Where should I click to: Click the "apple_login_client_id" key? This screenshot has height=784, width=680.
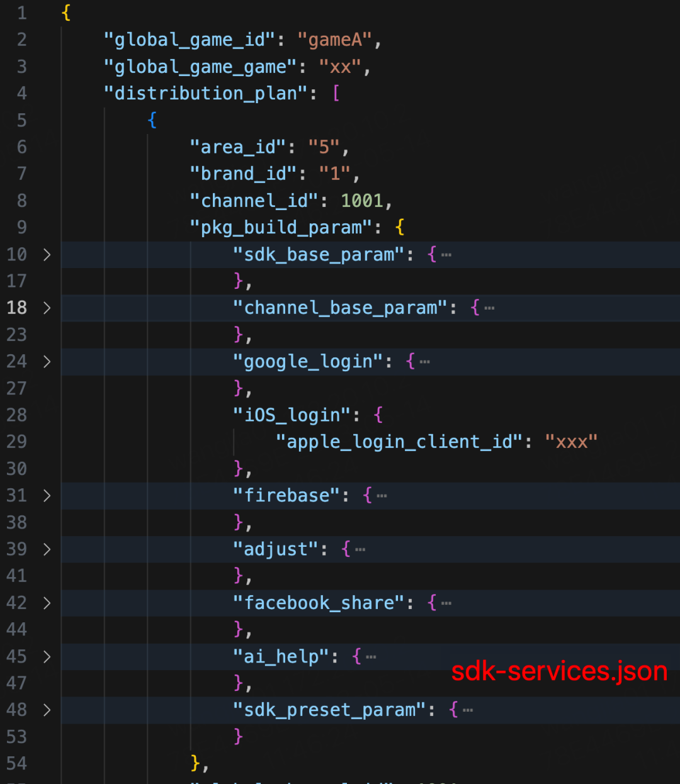(x=400, y=442)
